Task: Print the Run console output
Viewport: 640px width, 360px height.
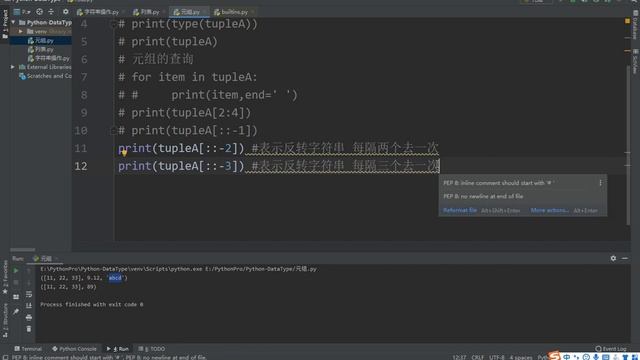Action: [x=29, y=317]
